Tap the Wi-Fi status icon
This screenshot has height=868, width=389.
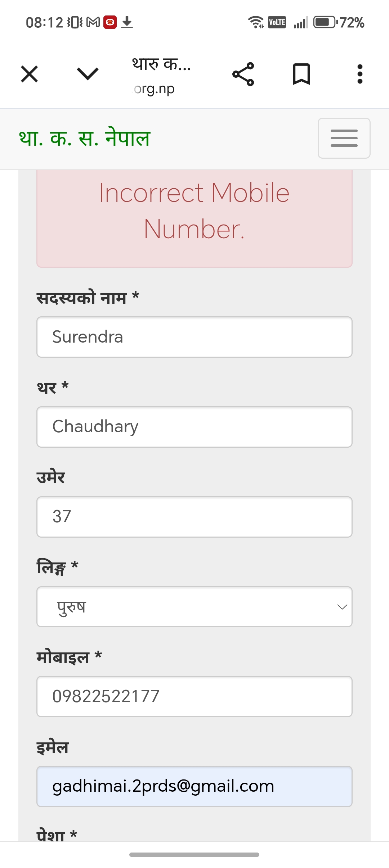pos(256,22)
